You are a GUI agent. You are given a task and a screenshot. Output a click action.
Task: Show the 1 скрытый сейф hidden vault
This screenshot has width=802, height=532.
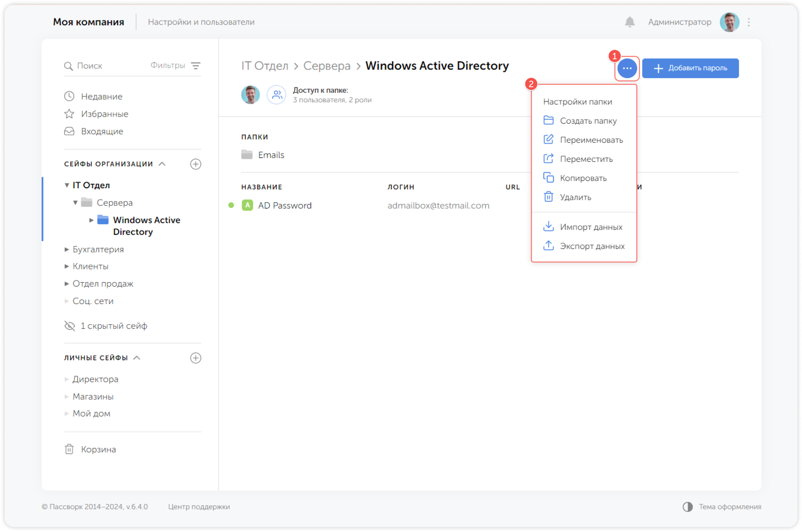pos(114,326)
